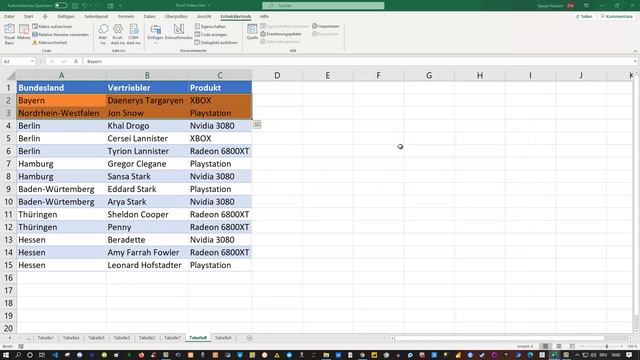Open the Makros dialog
This screenshot has width=640, height=360.
click(x=24, y=33)
